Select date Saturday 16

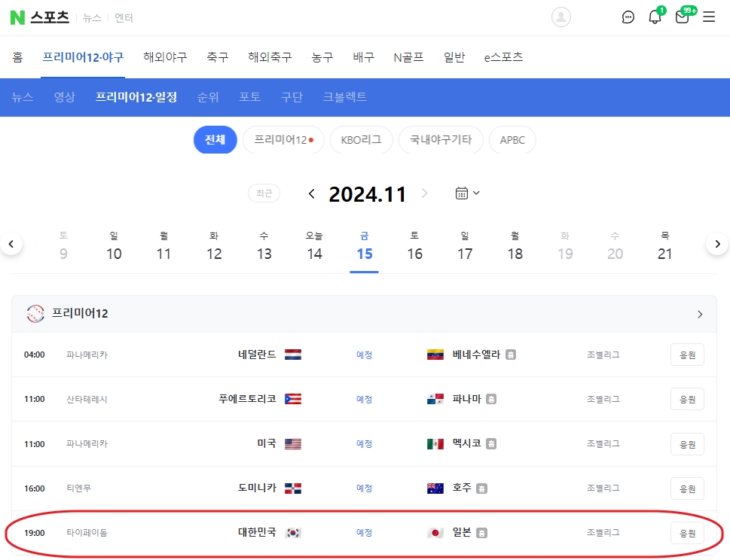415,247
